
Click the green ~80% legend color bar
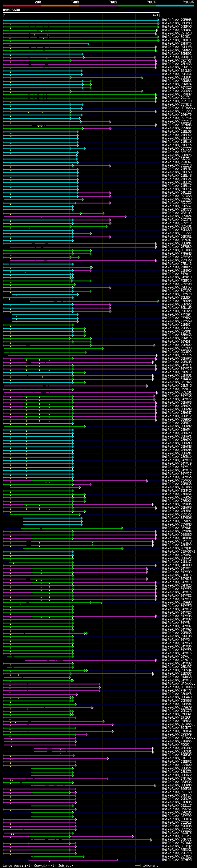click(x=137, y=6)
